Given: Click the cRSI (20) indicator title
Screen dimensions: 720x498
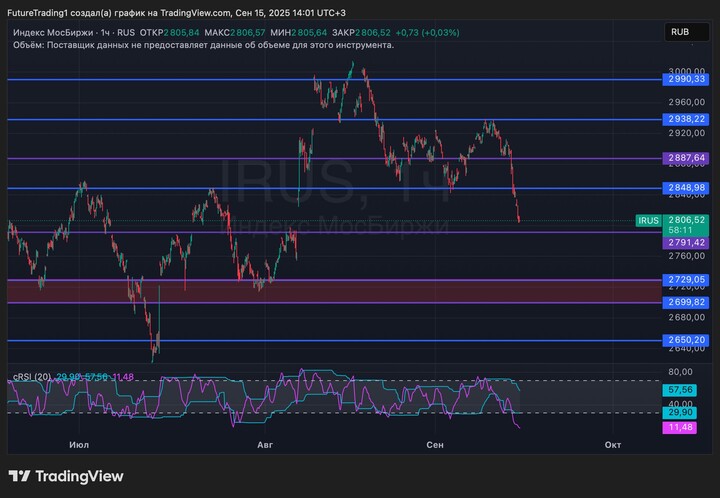Looking at the screenshot, I should (x=32, y=377).
